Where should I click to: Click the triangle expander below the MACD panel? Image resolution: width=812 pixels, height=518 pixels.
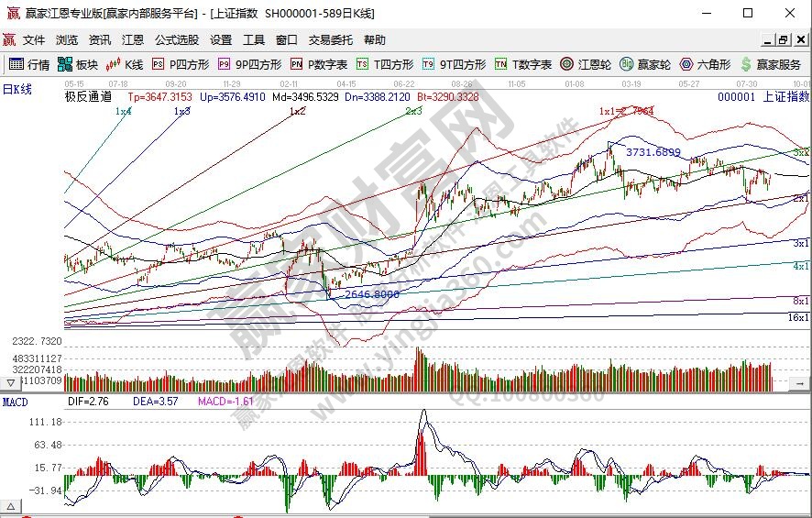pos(12,506)
